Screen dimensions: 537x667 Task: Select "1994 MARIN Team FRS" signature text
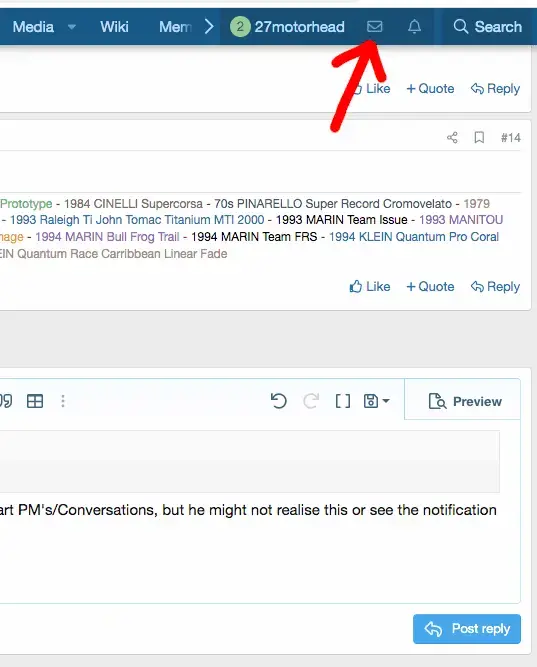254,237
